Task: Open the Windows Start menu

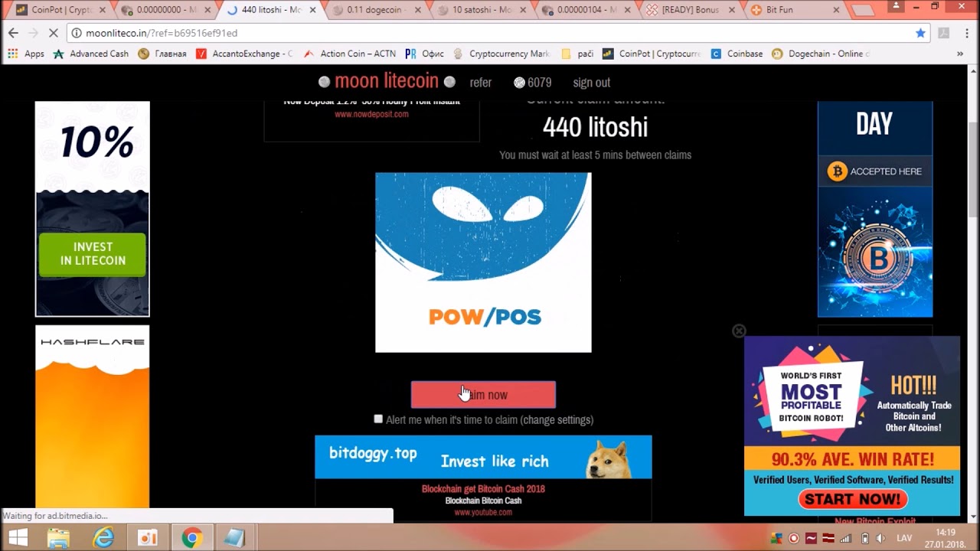Action: point(18,538)
